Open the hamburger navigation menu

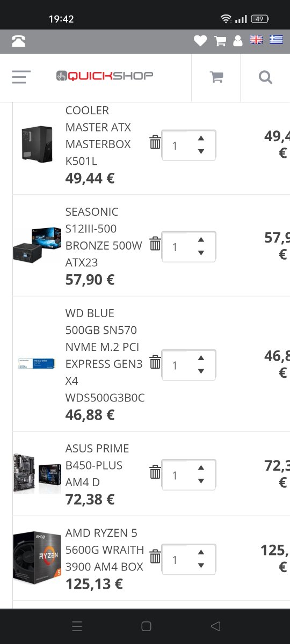[21, 77]
